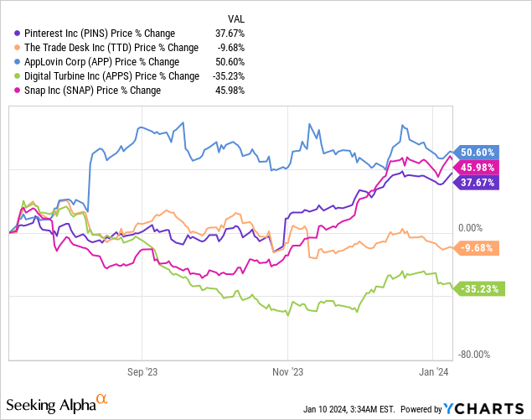Click the green -35.23% end-value flag
This screenshot has height=420, width=532.
(478, 289)
